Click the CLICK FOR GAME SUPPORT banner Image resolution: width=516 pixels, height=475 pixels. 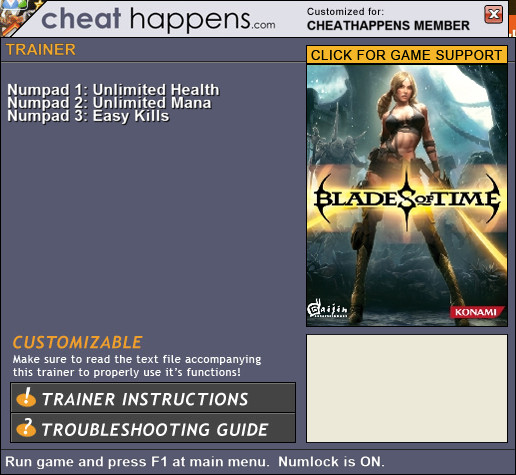407,55
